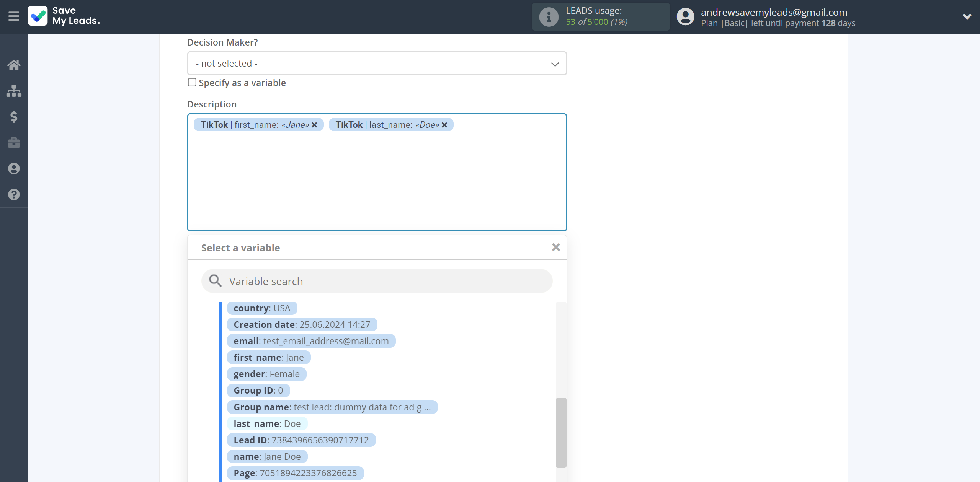Remove the TikTok last_name tag
The width and height of the screenshot is (980, 482).
click(x=444, y=125)
